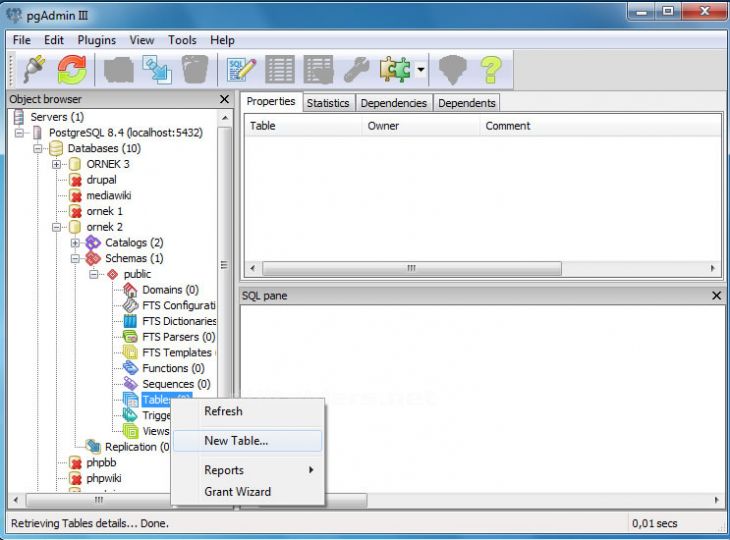The height and width of the screenshot is (540, 730).
Task: Choose Grant Wizard from context menu
Action: pos(247,492)
